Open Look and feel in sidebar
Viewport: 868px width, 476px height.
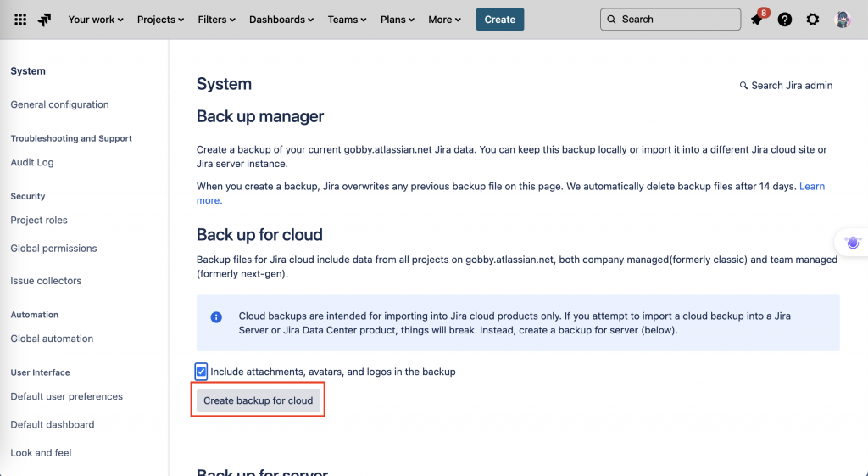[41, 453]
